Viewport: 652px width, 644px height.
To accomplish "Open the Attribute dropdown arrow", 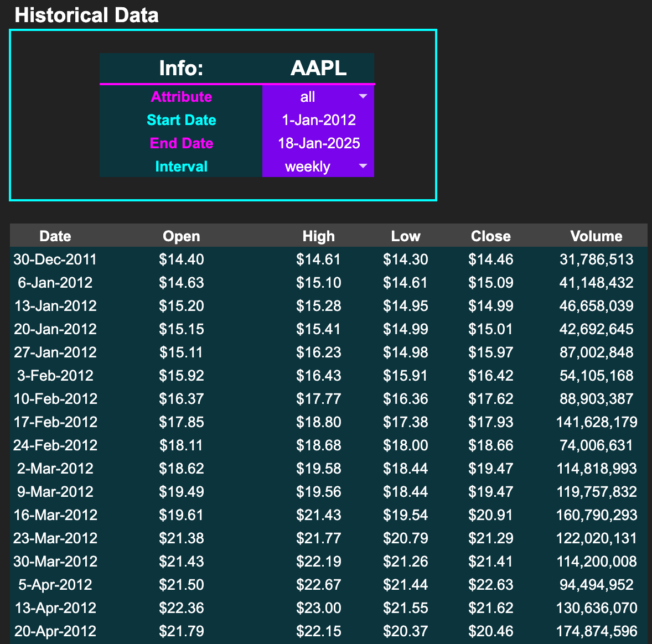I will click(x=363, y=96).
